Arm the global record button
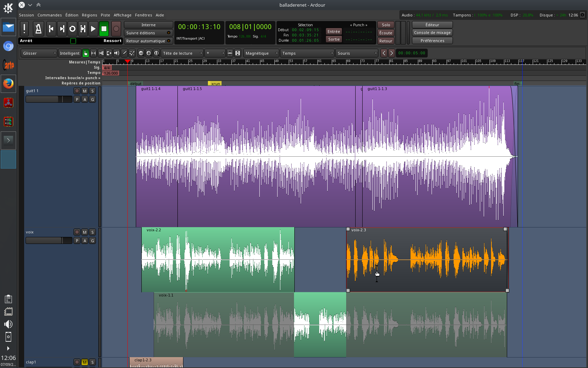Viewport: 588px width, 368px height. tap(116, 29)
